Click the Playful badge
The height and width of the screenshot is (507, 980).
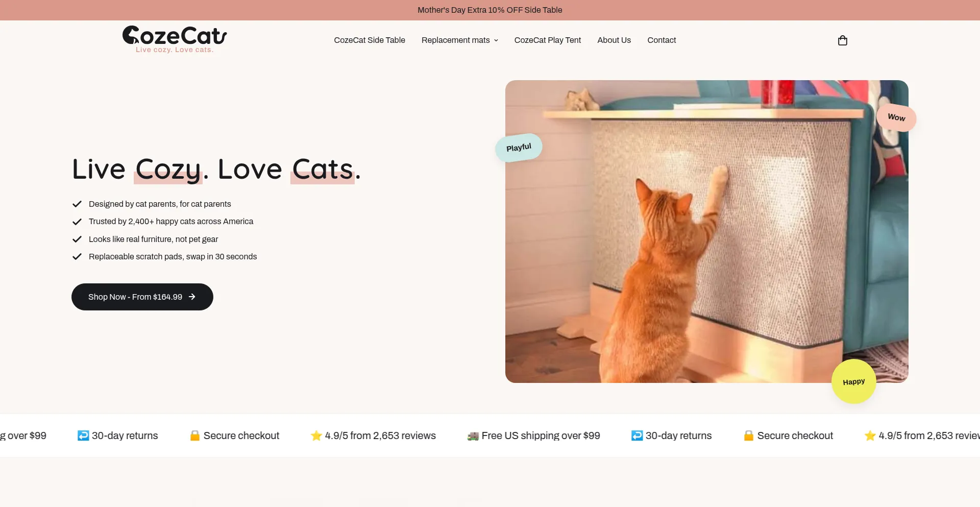tap(519, 148)
